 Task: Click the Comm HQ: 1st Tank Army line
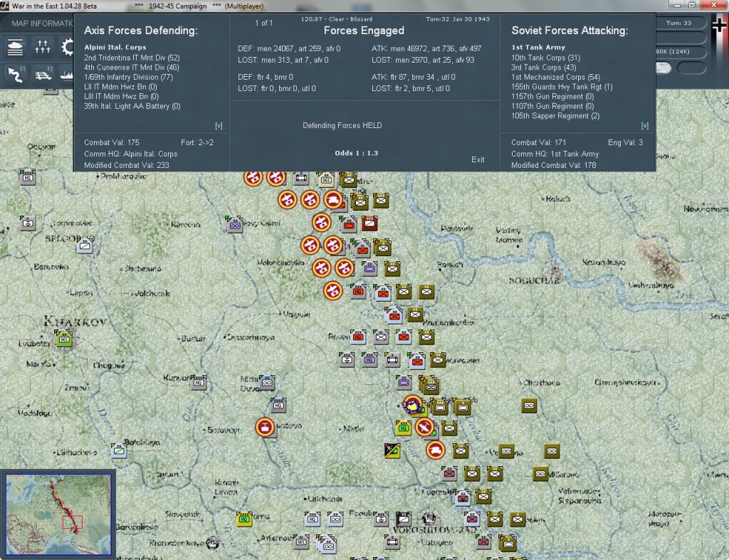pos(555,154)
